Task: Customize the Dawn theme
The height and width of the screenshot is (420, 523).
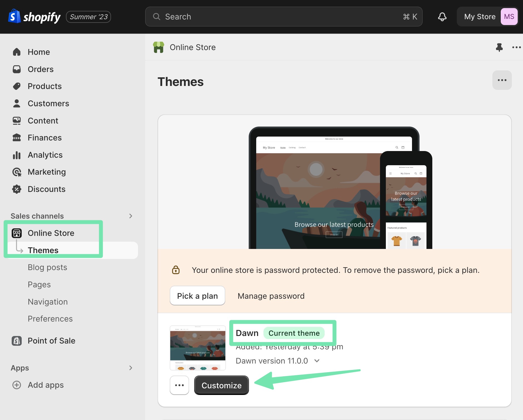Action: (221, 385)
